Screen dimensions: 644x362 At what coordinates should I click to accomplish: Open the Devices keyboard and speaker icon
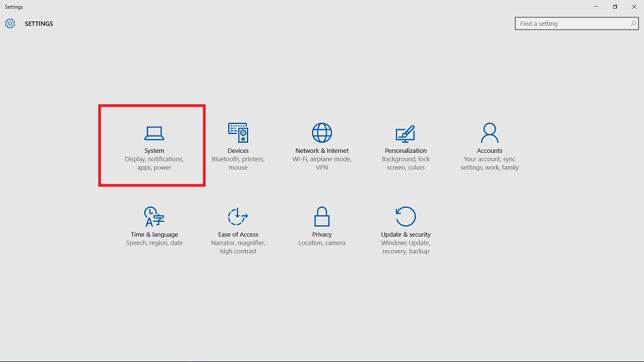click(x=237, y=133)
